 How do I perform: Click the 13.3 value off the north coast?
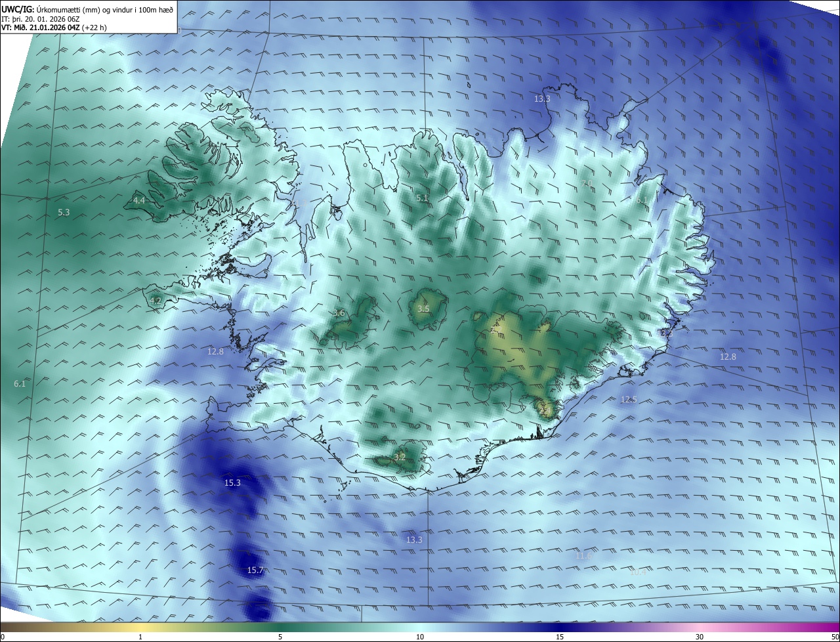[x=542, y=98]
